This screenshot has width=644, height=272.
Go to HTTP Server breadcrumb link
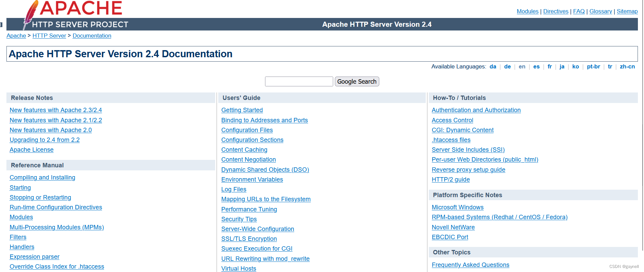[49, 36]
